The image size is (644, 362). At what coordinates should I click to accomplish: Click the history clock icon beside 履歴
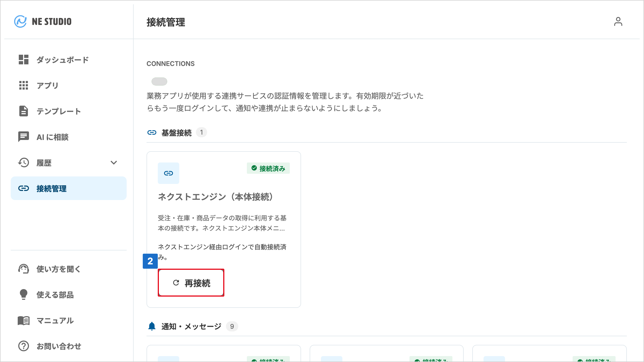24,162
